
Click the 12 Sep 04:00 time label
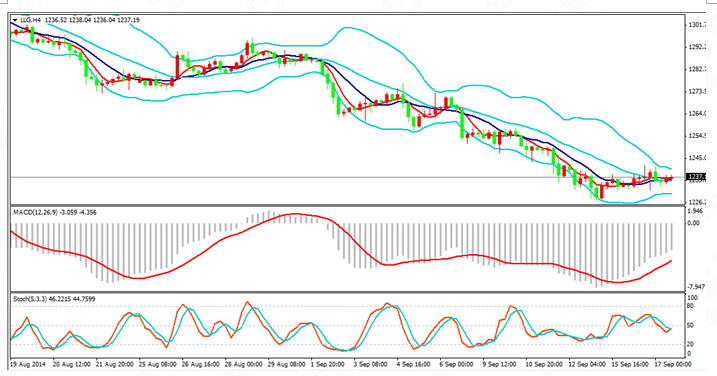point(588,365)
